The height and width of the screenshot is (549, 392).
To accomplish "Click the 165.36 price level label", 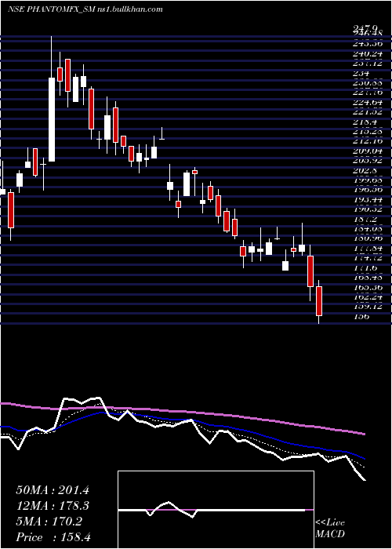I will click(368, 288).
